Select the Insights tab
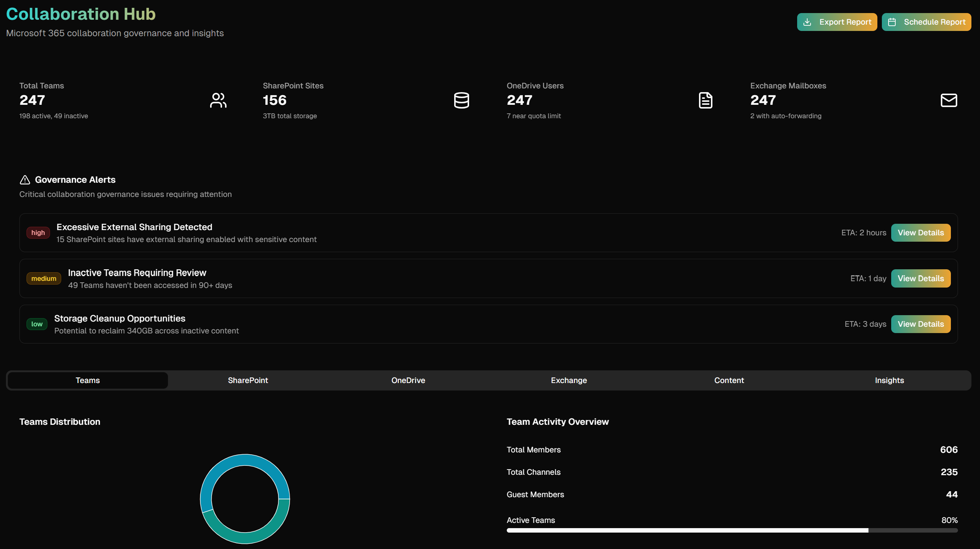This screenshot has height=549, width=980. pos(889,380)
